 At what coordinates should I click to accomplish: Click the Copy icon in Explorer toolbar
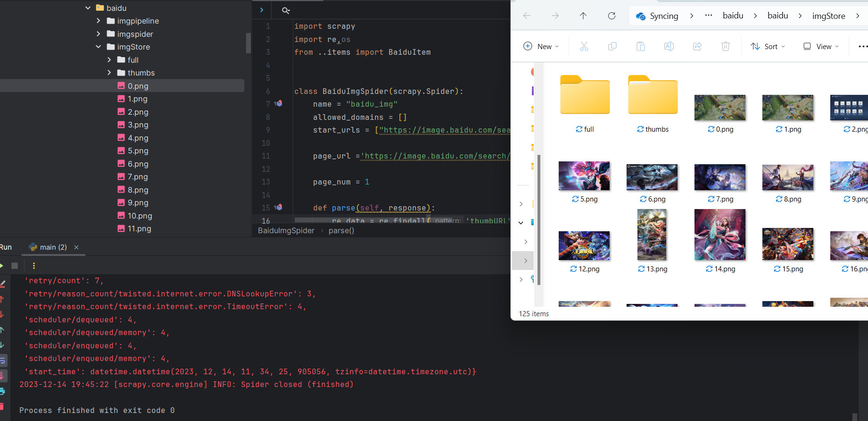(612, 46)
